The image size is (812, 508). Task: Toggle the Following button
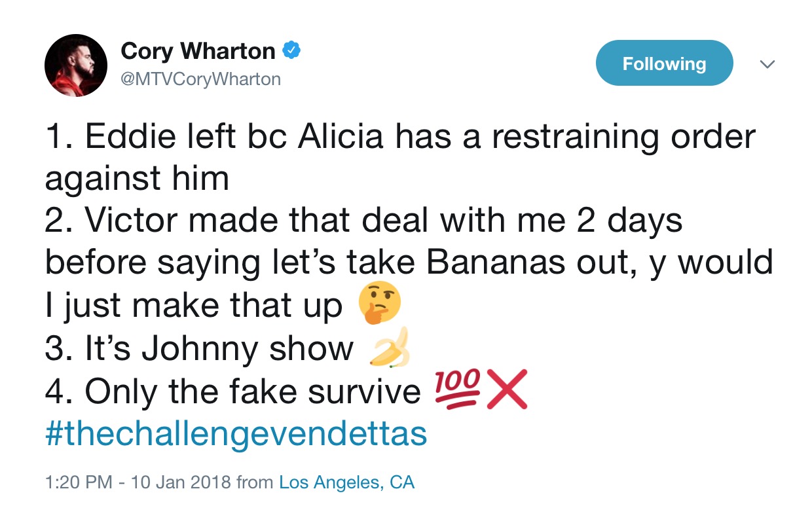click(664, 63)
